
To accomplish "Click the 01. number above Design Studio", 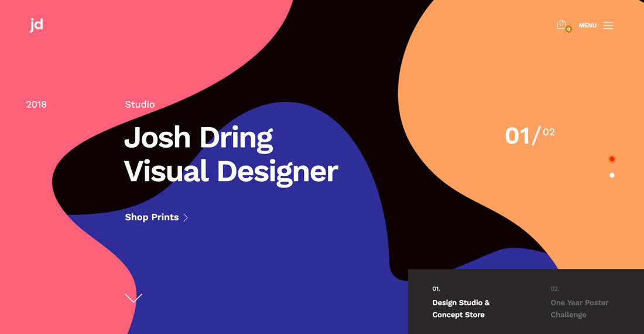I will [436, 289].
